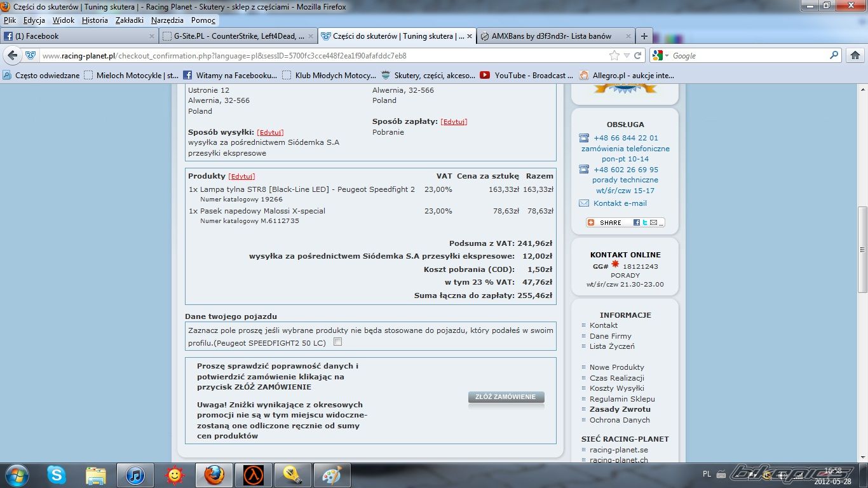Open the Witamy na Facebooku bookmark
Image resolution: width=868 pixels, height=488 pixels.
pos(230,75)
